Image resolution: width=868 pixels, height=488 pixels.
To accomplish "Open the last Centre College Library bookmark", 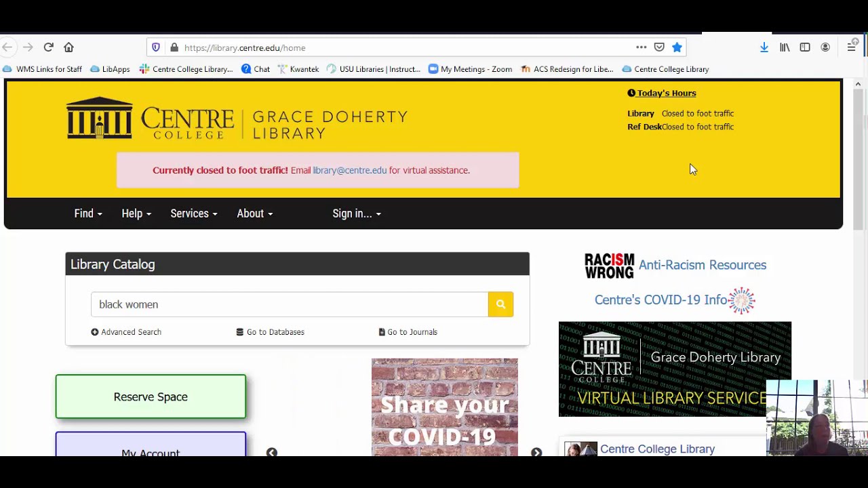I will click(665, 69).
